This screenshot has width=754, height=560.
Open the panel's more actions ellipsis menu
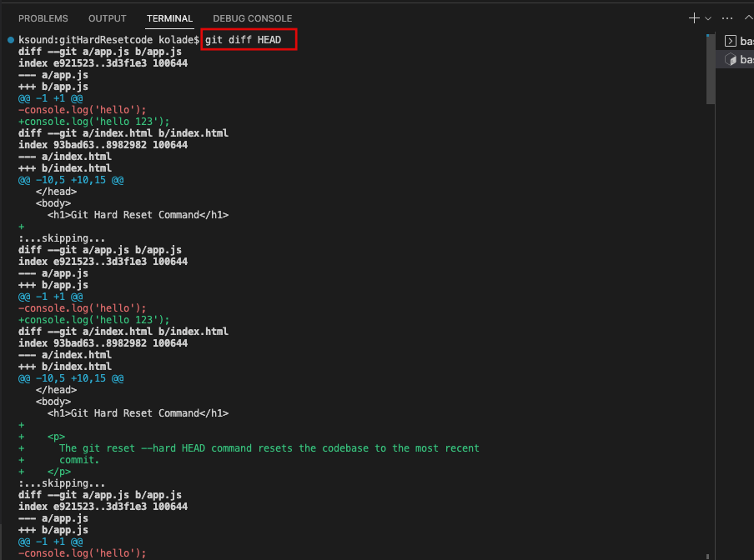click(x=727, y=18)
